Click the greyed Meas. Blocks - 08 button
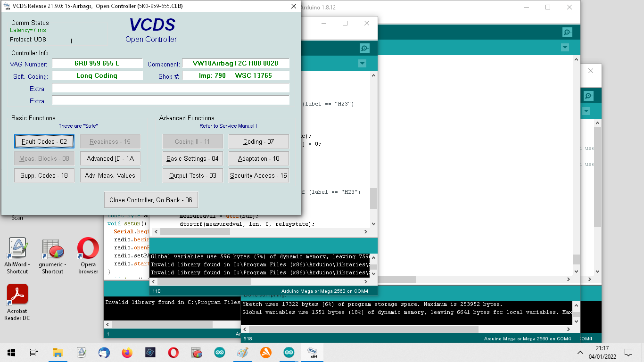Screen dimensions: 644x362 (x=44, y=158)
